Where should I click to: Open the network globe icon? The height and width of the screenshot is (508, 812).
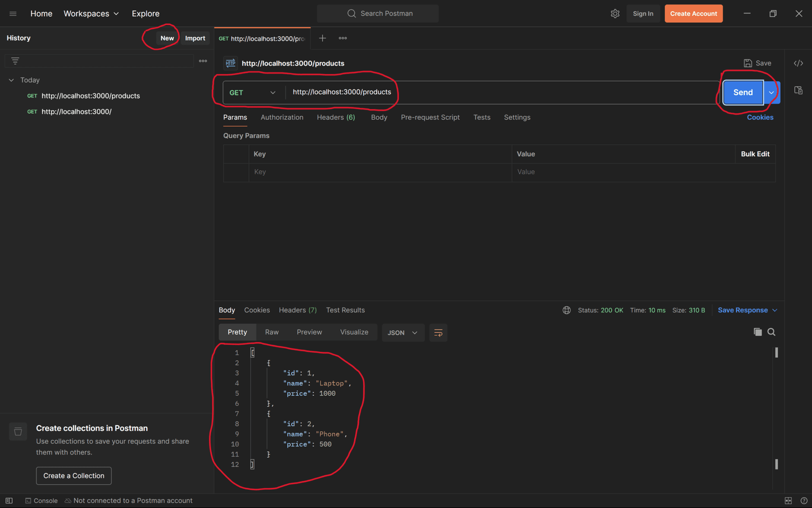(566, 310)
